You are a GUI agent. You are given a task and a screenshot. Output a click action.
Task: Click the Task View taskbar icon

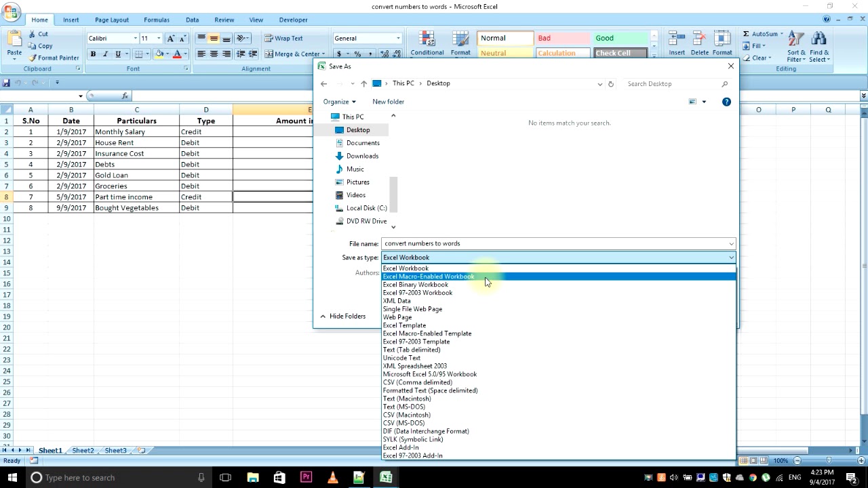tap(225, 478)
